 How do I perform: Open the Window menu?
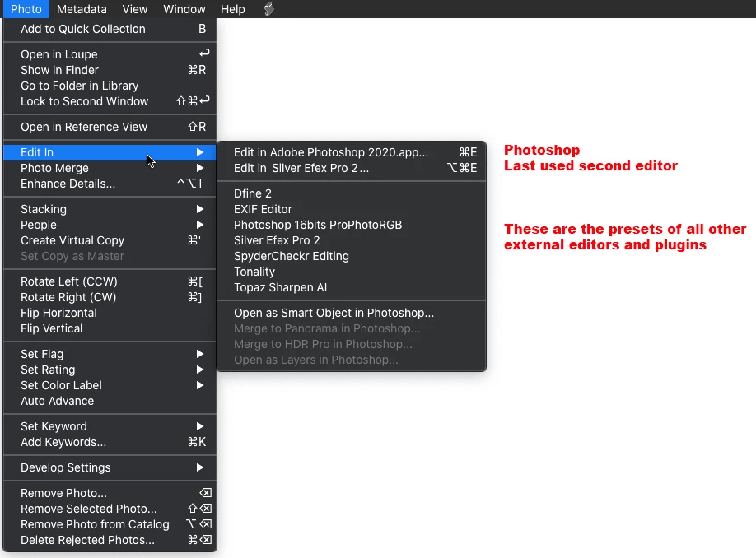184,9
